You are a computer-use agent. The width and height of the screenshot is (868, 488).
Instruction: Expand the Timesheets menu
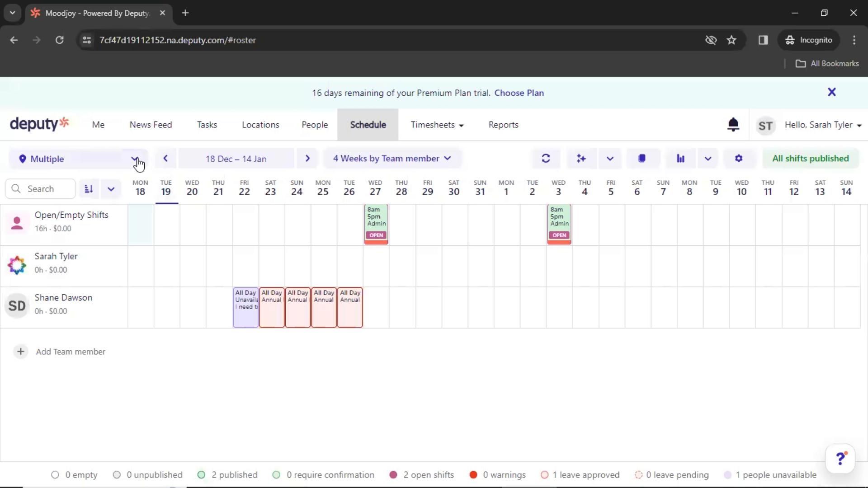(437, 125)
